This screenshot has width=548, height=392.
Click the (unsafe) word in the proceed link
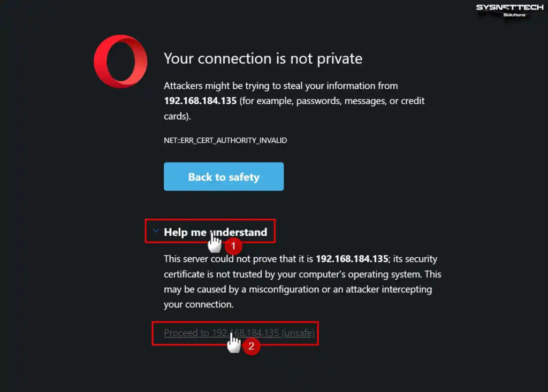[298, 333]
